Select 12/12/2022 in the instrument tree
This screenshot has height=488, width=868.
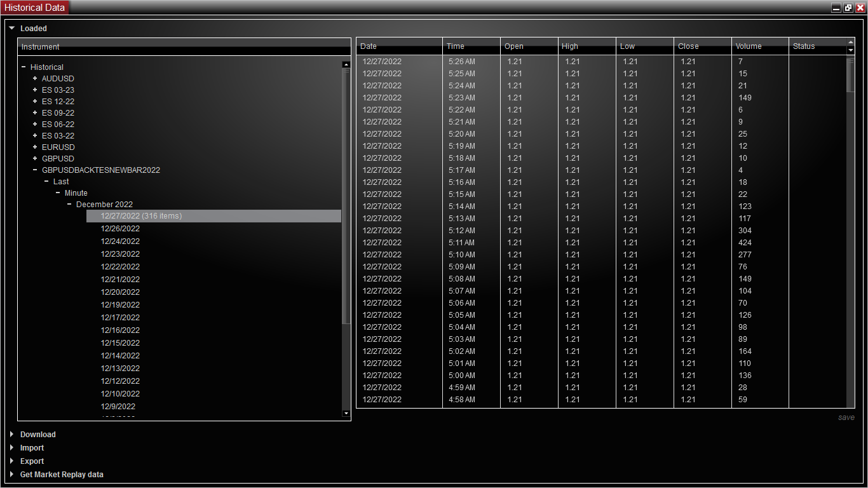click(120, 381)
